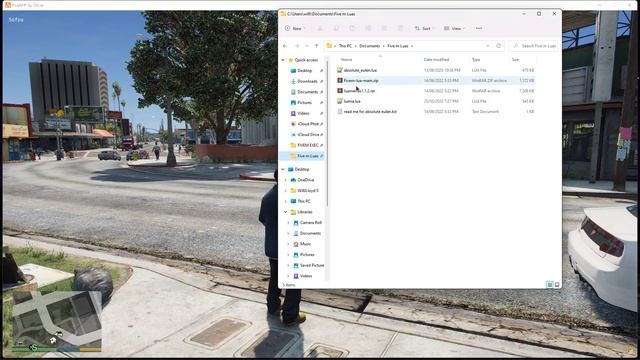Expand the OneDrive tree node

coord(286,180)
